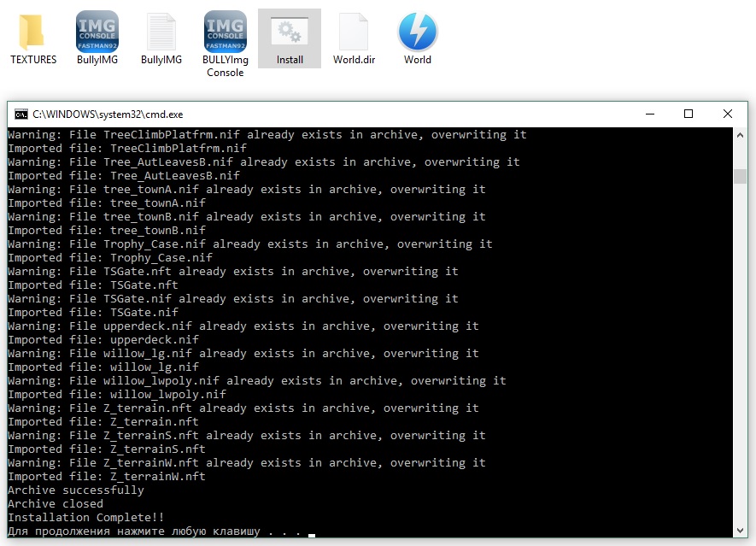Click the 'Imported file: Tree_AutLeavesB.nif' line

coord(124,176)
